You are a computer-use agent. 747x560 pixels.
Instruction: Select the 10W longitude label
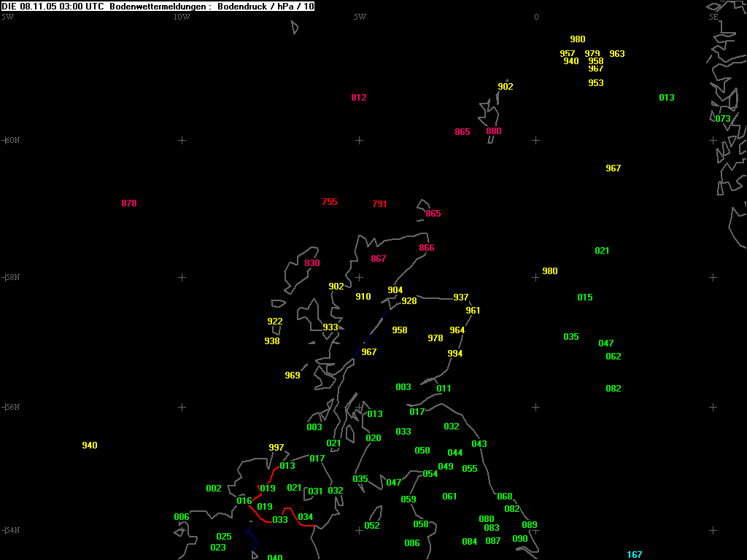pyautogui.click(x=182, y=17)
